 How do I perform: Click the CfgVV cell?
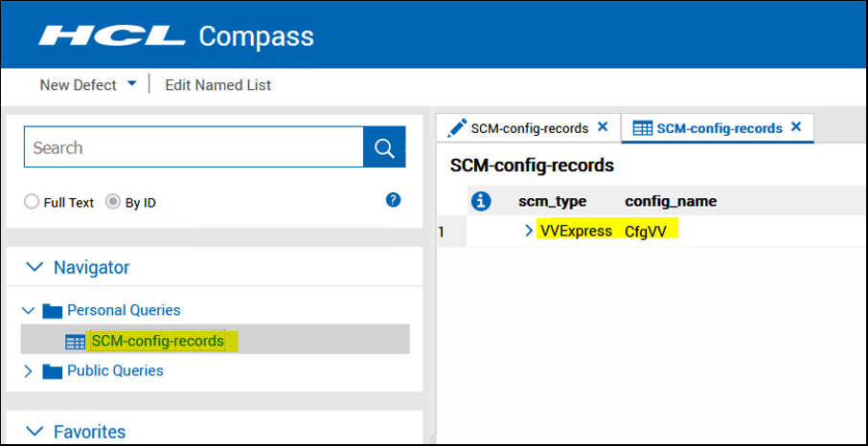click(x=646, y=231)
